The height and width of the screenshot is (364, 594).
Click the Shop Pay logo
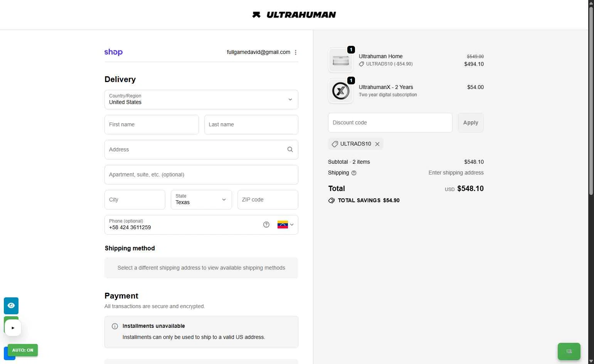(113, 52)
